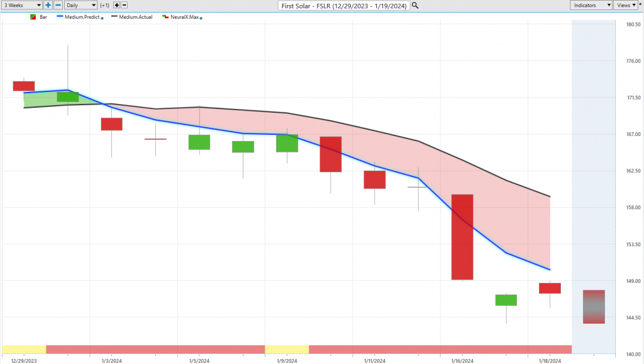
Task: Click the NeuralX.Max legend label
Action: 184,17
